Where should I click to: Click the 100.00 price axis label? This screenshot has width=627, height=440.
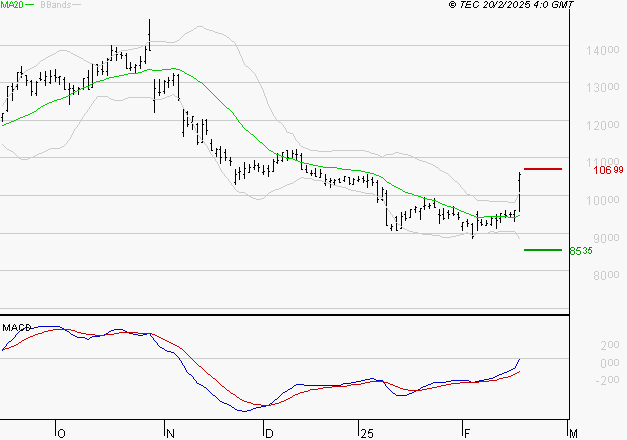603,200
